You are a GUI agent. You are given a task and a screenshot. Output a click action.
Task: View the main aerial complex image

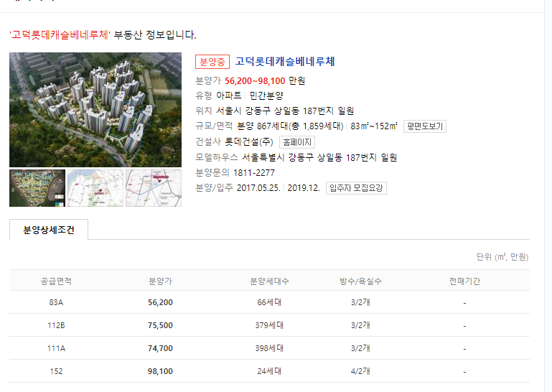[95, 110]
